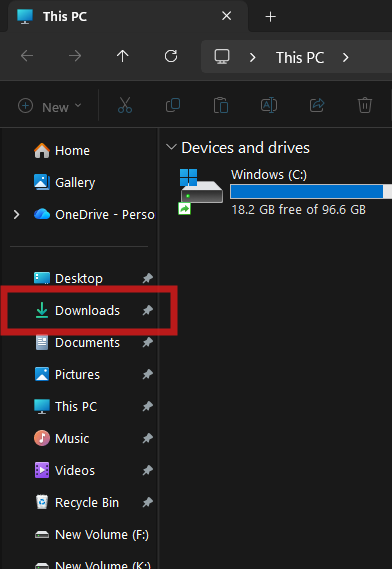The height and width of the screenshot is (569, 392).
Task: Click the Back navigation arrow
Action: pyautogui.click(x=27, y=56)
